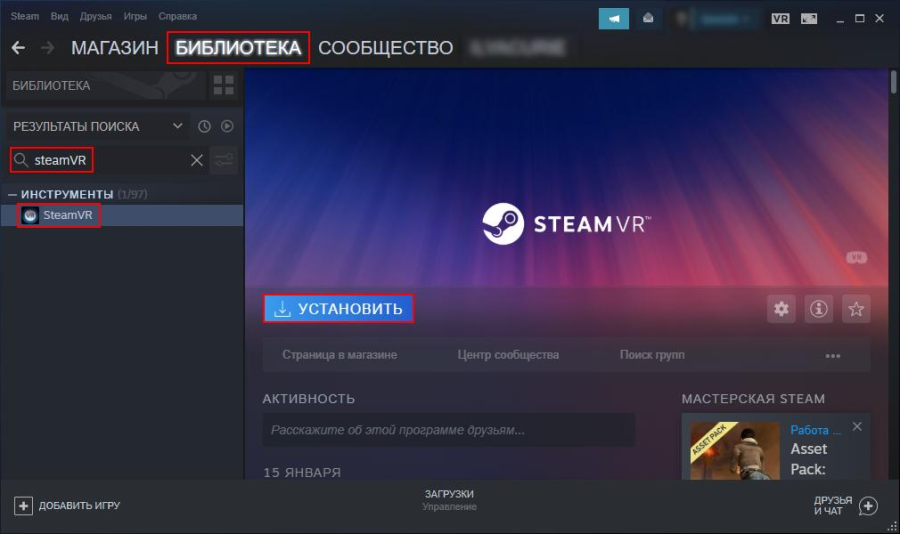Toggle the favorite star for SteamVR
The width and height of the screenshot is (900, 534).
pyautogui.click(x=855, y=309)
